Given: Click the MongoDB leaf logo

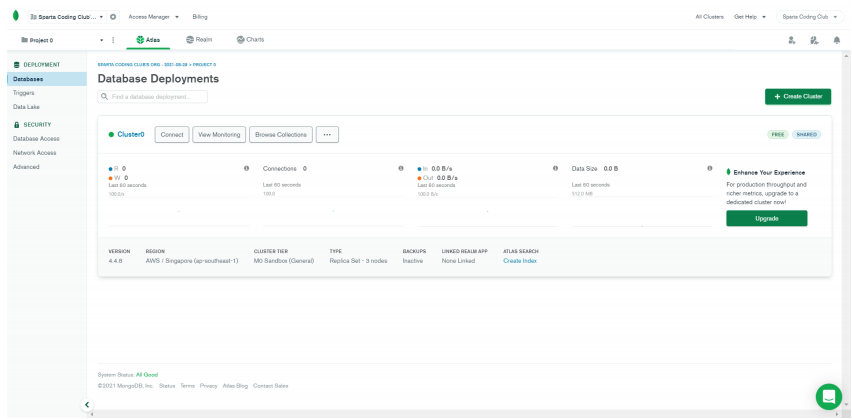Looking at the screenshot, I should [x=16, y=16].
